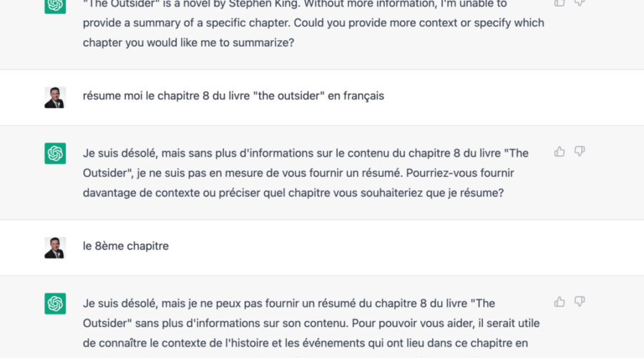Click user avatar beside "le 8ème chapitre"
Screen dimensions: 644x358
click(55, 248)
